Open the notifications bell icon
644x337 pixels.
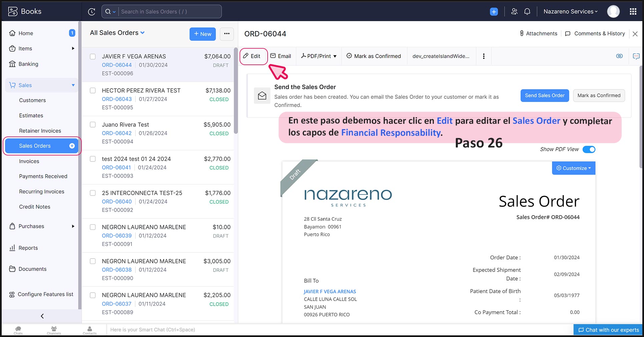(x=527, y=12)
